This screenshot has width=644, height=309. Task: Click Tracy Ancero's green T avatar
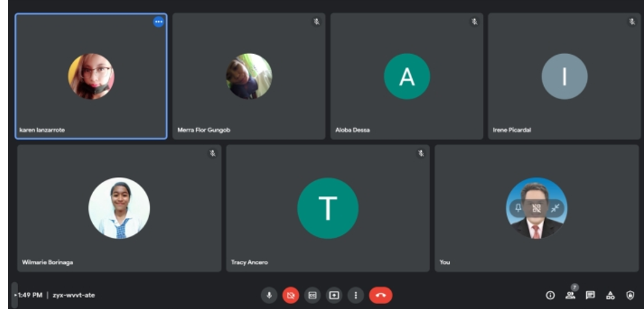pyautogui.click(x=327, y=208)
